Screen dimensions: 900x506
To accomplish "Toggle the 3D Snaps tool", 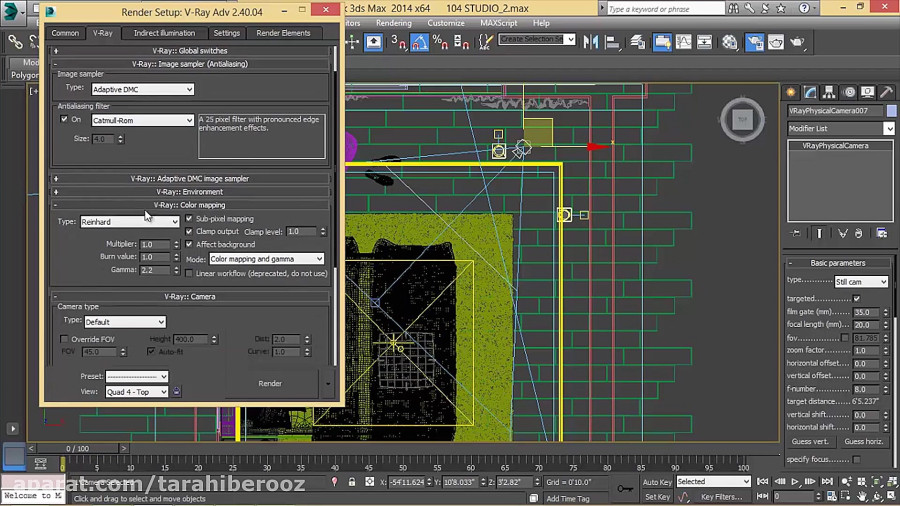I will (398, 42).
